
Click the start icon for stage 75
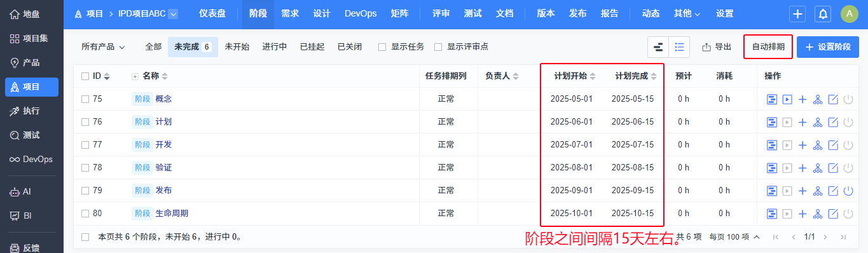pyautogui.click(x=787, y=99)
